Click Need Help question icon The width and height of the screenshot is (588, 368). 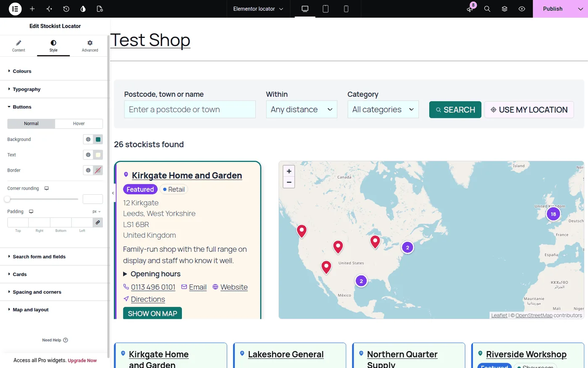click(66, 340)
